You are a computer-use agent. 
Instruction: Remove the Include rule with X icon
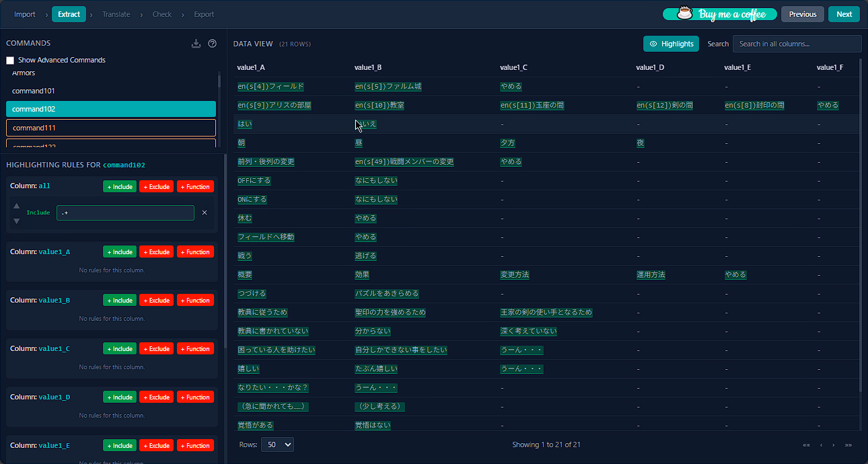coord(205,212)
